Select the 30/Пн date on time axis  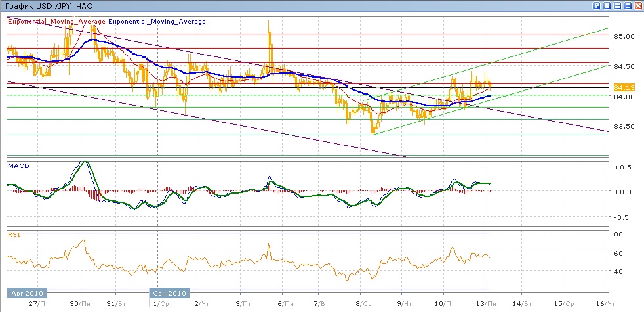[x=79, y=305]
